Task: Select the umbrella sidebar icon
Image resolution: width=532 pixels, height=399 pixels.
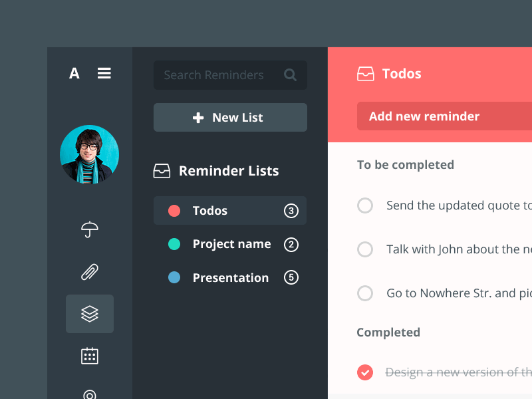Action: click(90, 229)
